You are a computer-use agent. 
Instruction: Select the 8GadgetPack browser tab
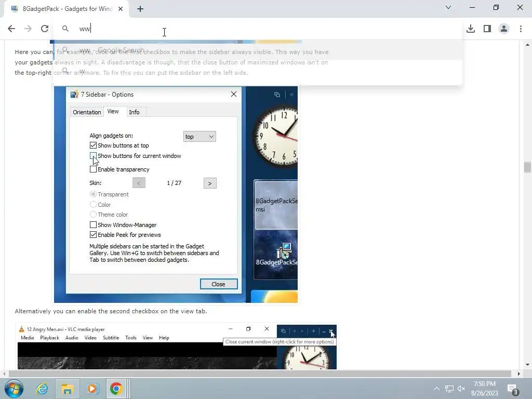[67, 9]
